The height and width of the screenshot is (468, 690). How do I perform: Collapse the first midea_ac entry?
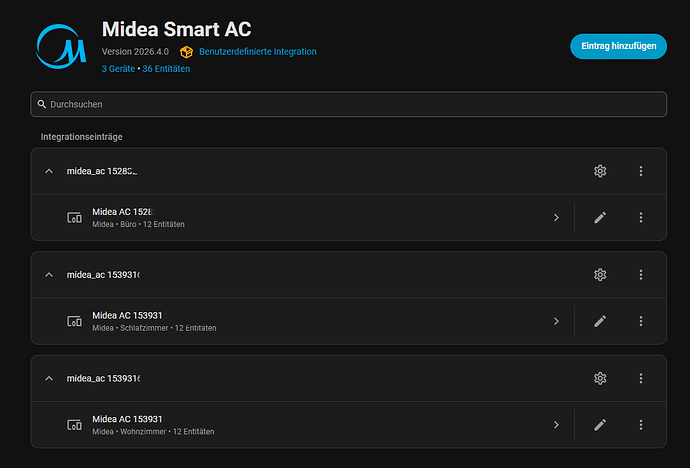pyautogui.click(x=49, y=171)
